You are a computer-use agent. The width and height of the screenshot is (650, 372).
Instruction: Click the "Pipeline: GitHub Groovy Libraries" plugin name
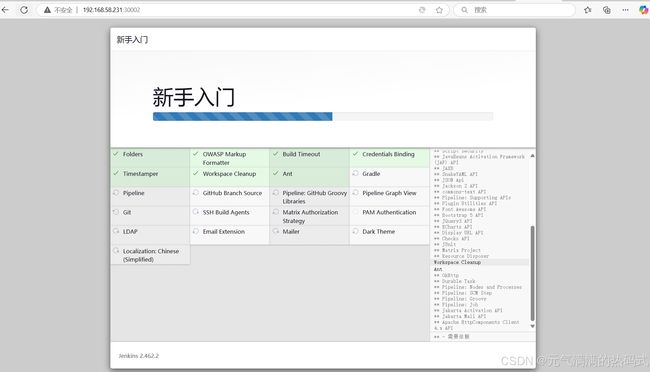[x=315, y=197]
